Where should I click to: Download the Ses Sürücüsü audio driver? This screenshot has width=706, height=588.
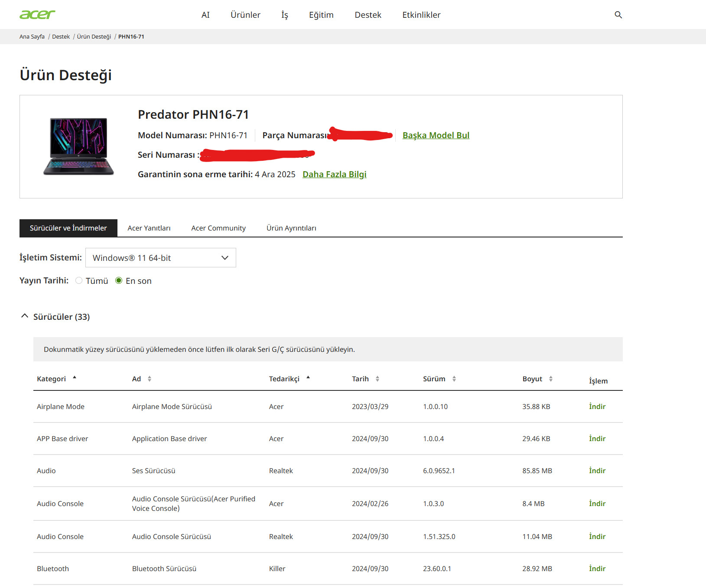pyautogui.click(x=597, y=471)
